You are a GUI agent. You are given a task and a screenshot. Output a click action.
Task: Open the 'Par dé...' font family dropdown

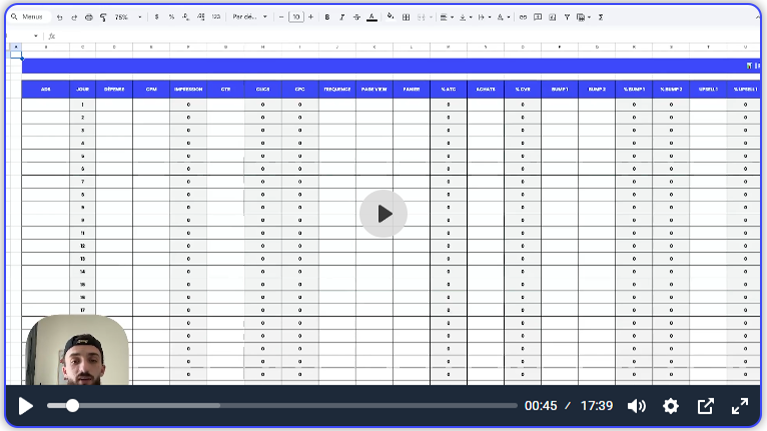(249, 17)
